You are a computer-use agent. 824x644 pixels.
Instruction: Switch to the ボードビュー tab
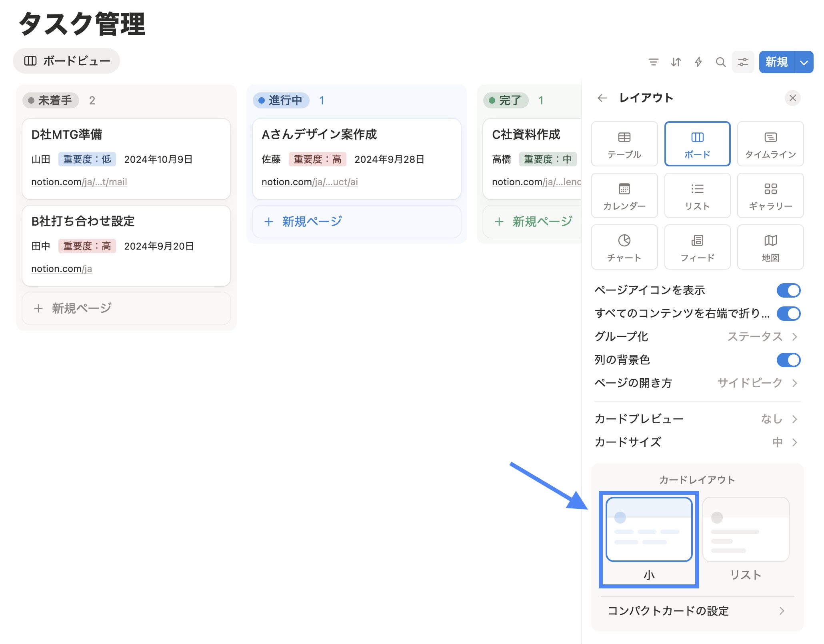point(66,61)
